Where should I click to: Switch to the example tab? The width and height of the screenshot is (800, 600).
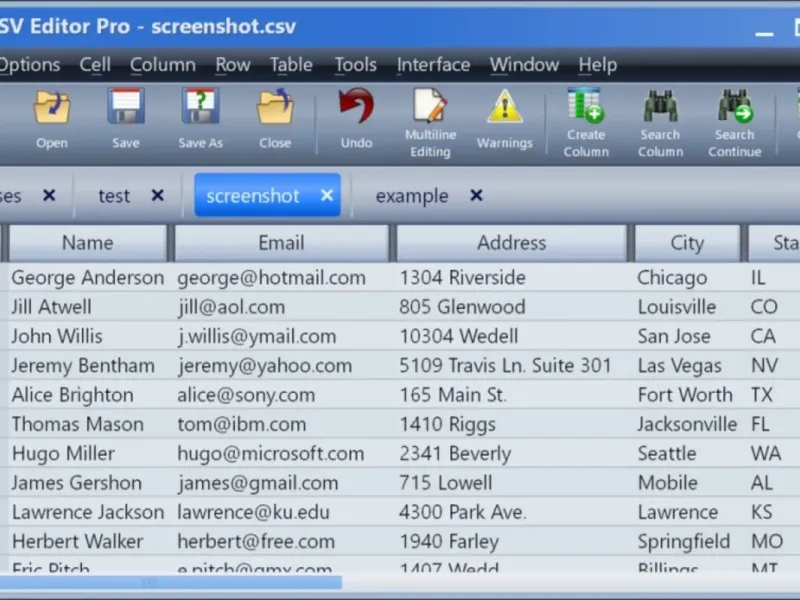pos(412,196)
